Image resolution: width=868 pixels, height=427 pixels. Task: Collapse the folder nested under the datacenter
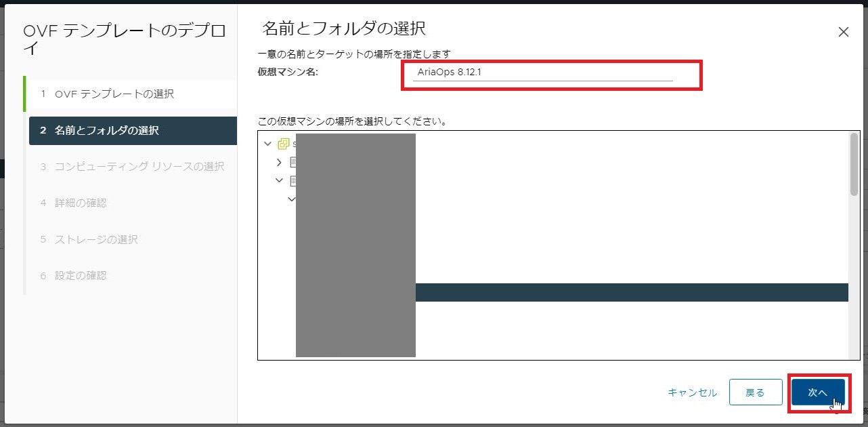click(292, 199)
